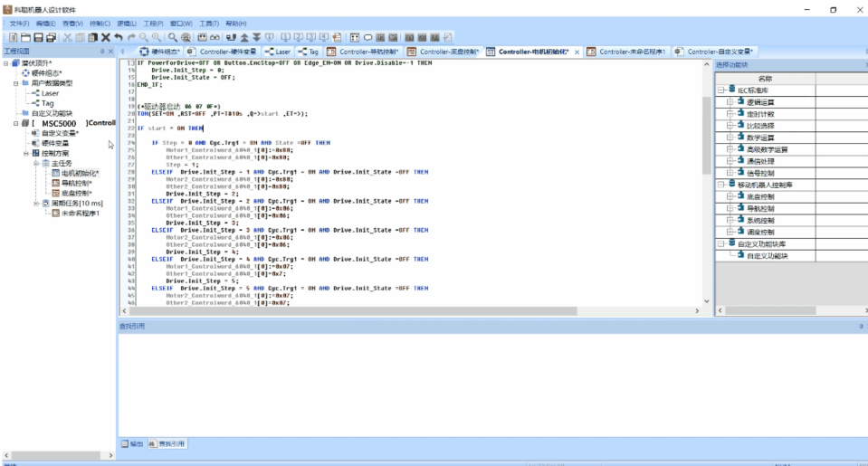Click the binoculars monitor toolbar icon
This screenshot has width=868, height=466.
pyautogui.click(x=215, y=38)
